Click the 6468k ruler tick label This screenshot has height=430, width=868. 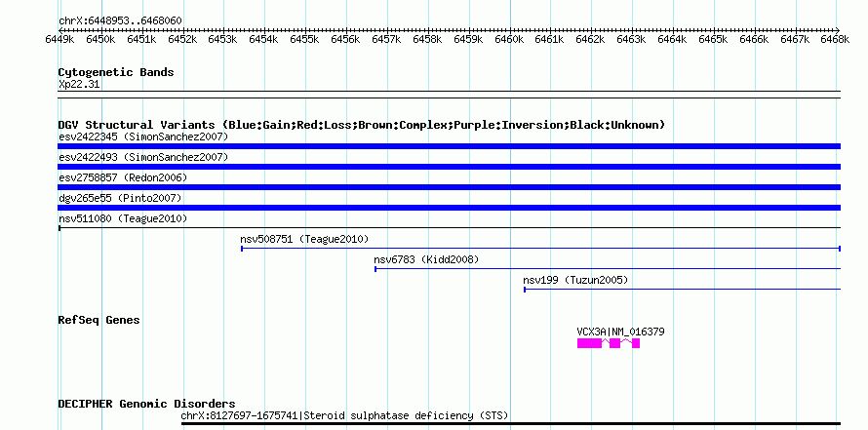pyautogui.click(x=836, y=39)
